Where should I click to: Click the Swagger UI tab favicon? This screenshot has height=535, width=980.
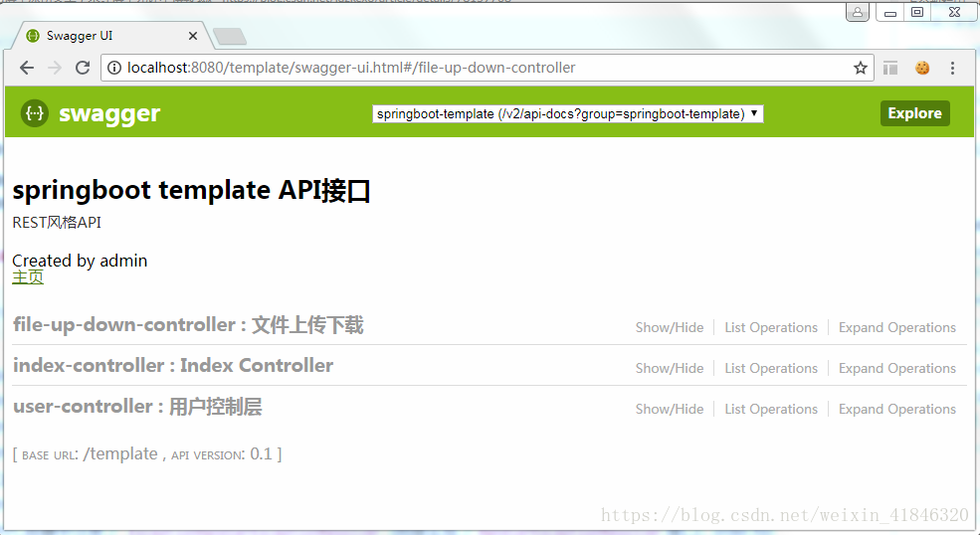33,36
